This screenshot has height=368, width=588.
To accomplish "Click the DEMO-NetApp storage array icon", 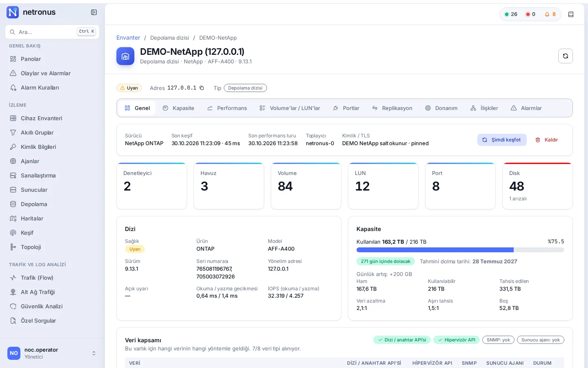I will [125, 56].
